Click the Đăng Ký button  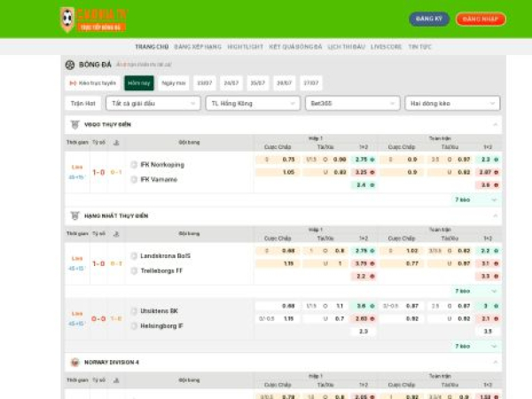click(x=429, y=19)
